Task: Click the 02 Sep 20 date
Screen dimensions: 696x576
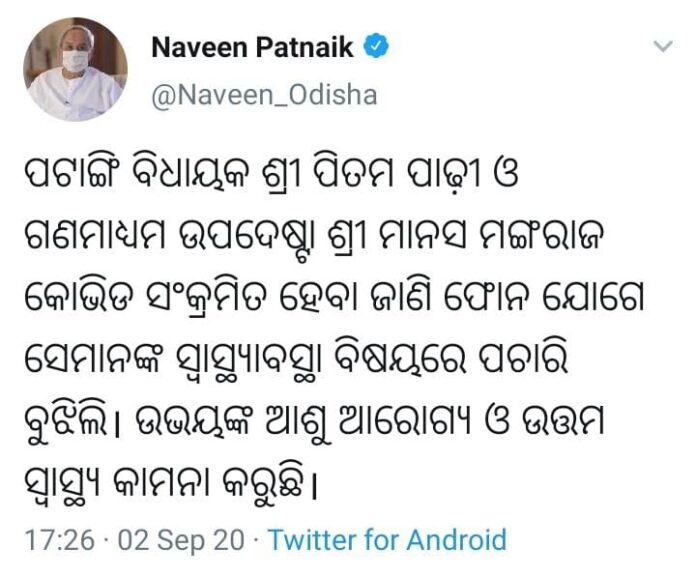Action: 181,540
